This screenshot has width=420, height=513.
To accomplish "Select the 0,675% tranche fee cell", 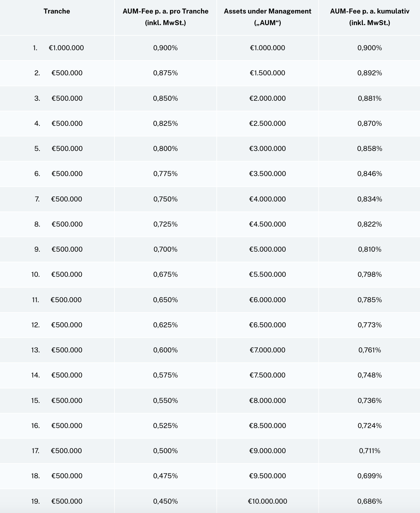I will 166,275.
